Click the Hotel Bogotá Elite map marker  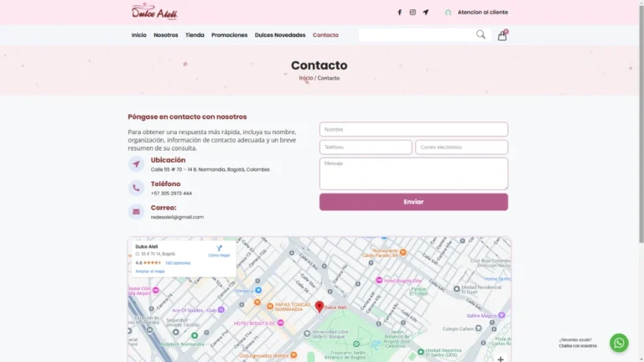click(379, 281)
